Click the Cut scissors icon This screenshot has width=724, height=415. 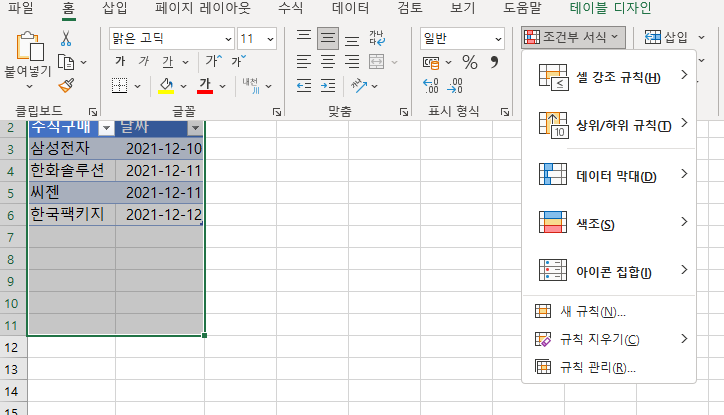[x=66, y=38]
